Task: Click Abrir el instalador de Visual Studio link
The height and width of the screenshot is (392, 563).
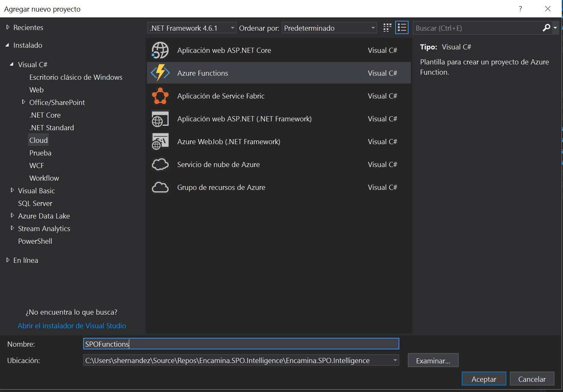Action: 72,326
